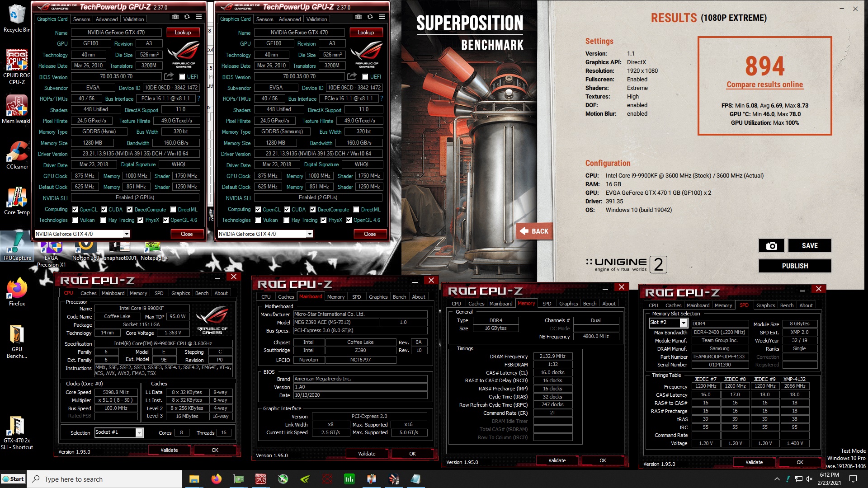Image resolution: width=868 pixels, height=488 pixels.
Task: Open the CCleaner desktop icon
Action: tap(17, 155)
